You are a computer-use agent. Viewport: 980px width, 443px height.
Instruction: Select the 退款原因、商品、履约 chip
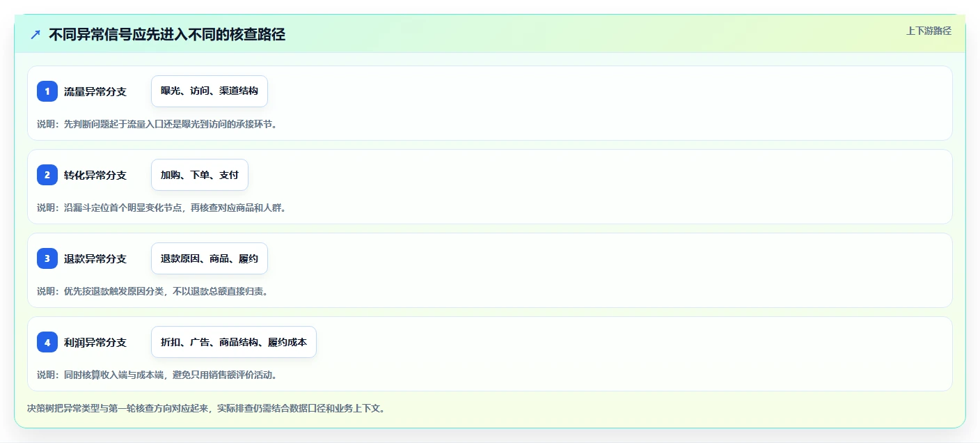tap(210, 258)
